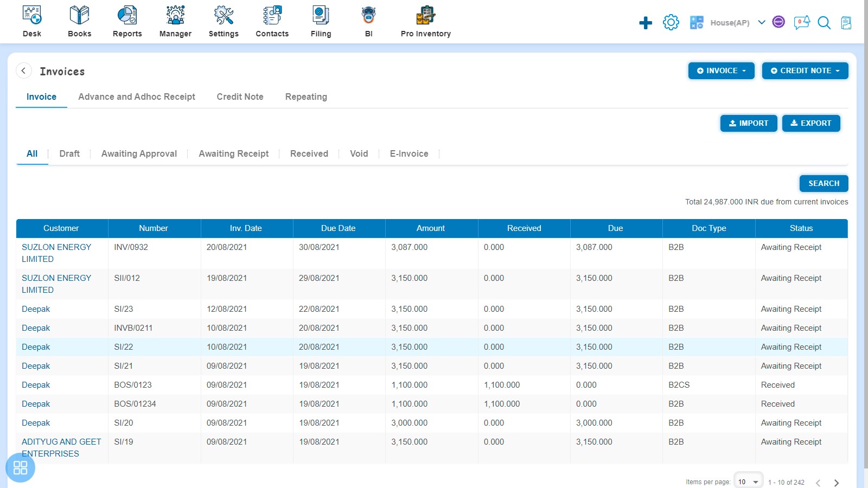Image resolution: width=868 pixels, height=488 pixels.
Task: Open SUZLON ENERGY LIMITED invoice INV/0932
Action: (x=56, y=253)
